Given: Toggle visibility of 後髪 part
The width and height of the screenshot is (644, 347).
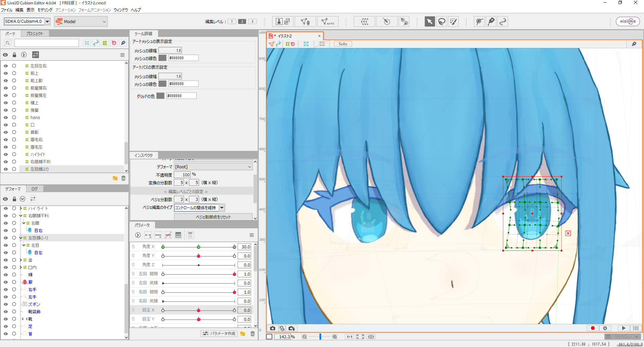Looking at the screenshot, I should [6, 110].
